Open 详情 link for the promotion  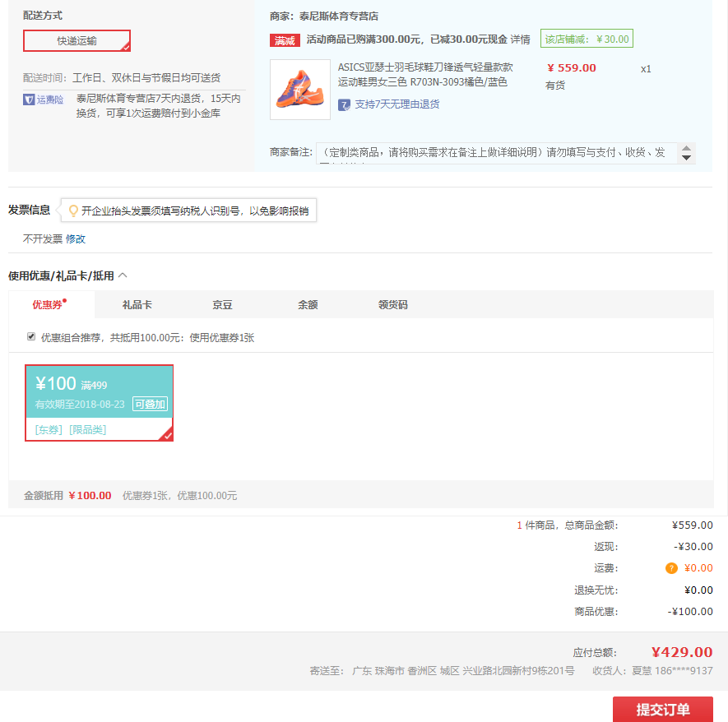[x=520, y=39]
